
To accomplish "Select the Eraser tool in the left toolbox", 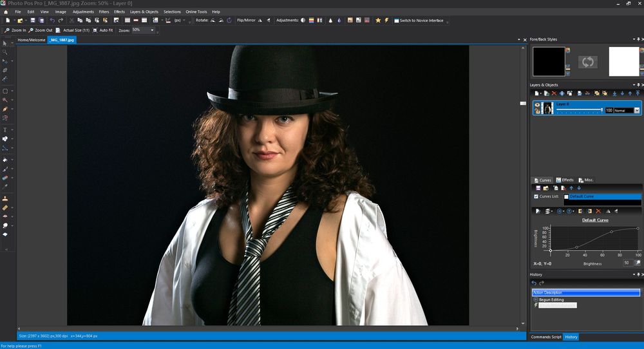I will pyautogui.click(x=5, y=178).
